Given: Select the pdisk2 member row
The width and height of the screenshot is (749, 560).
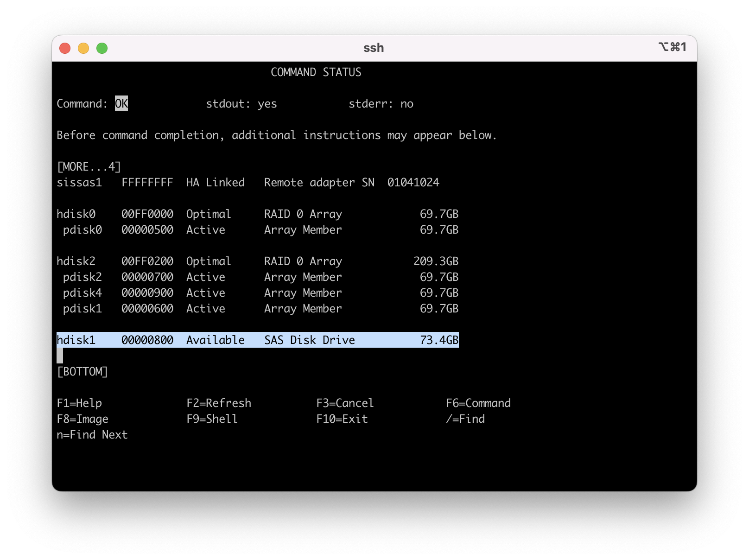Looking at the screenshot, I should click(x=261, y=277).
